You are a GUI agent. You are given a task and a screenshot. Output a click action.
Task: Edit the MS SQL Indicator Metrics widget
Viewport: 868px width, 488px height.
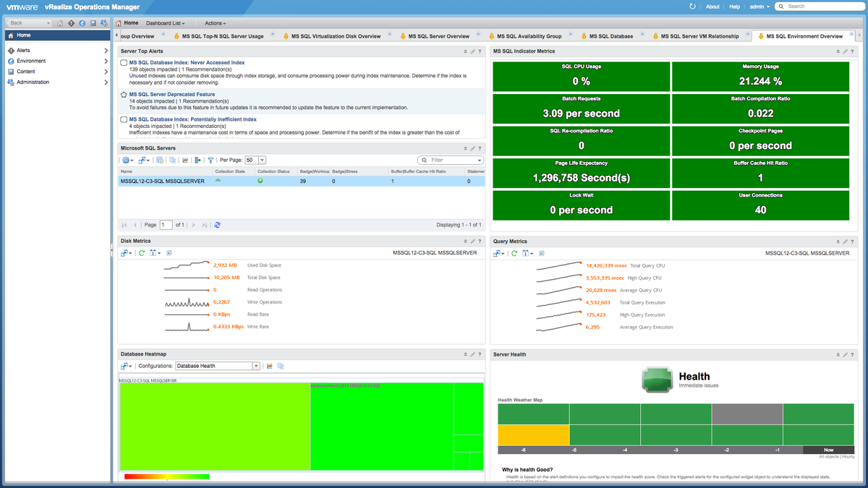click(845, 51)
